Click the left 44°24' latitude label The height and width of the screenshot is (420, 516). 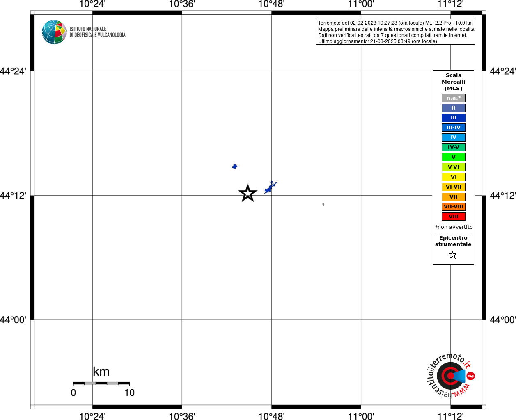click(x=13, y=71)
